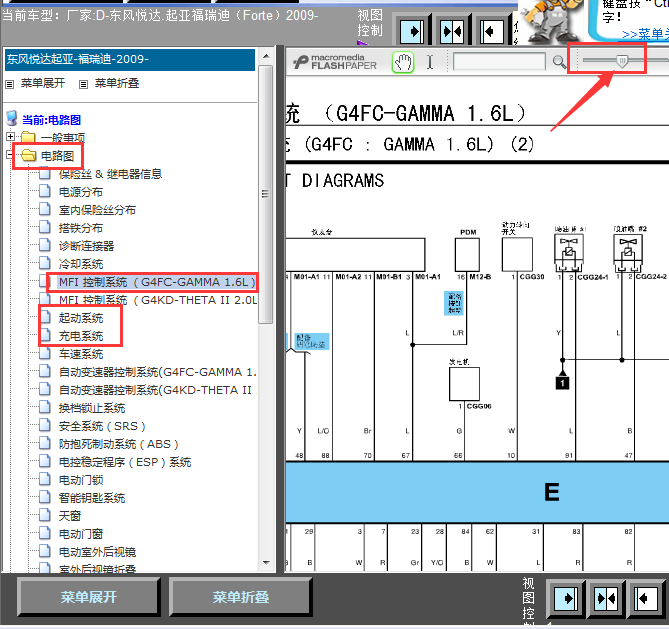Click the bottom view control right-arrow button
The height and width of the screenshot is (629, 669).
(566, 598)
